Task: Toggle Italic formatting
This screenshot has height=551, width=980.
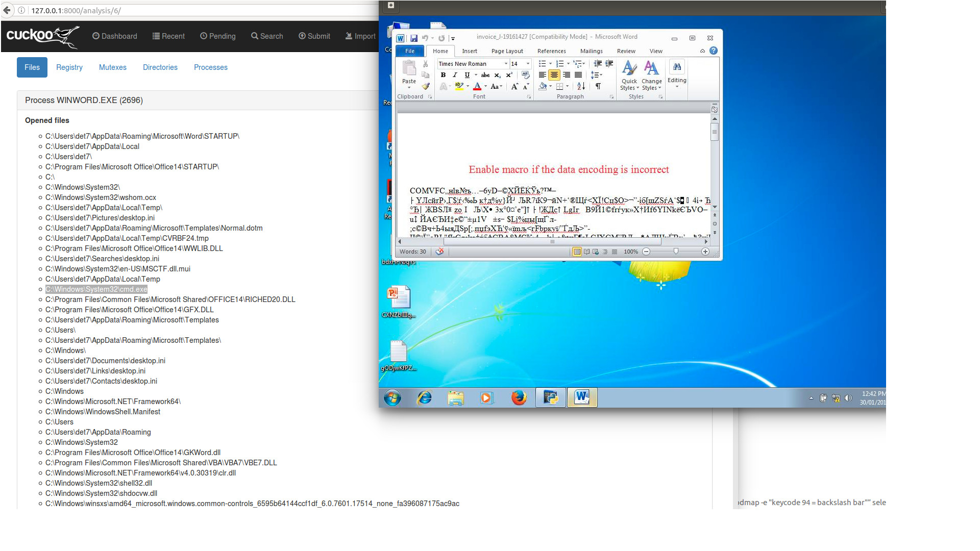Action: point(455,75)
